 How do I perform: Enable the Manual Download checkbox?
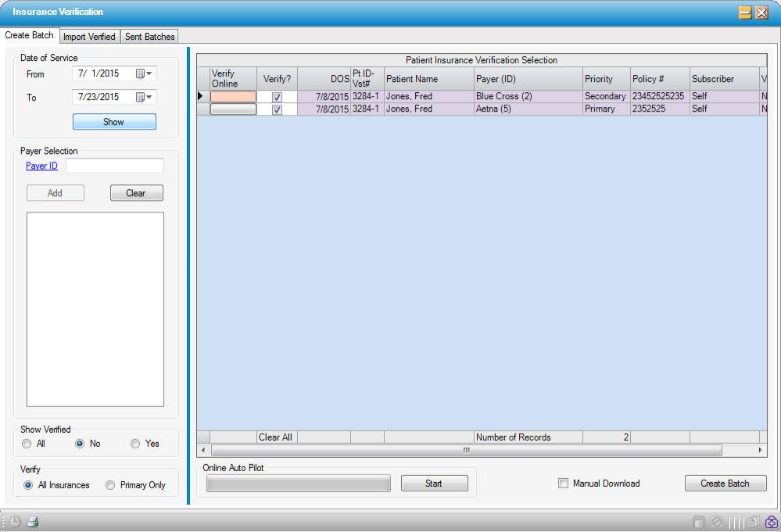[563, 483]
